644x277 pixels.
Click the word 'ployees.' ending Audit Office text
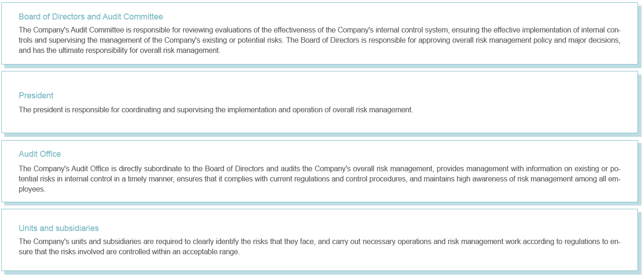pyautogui.click(x=32, y=189)
